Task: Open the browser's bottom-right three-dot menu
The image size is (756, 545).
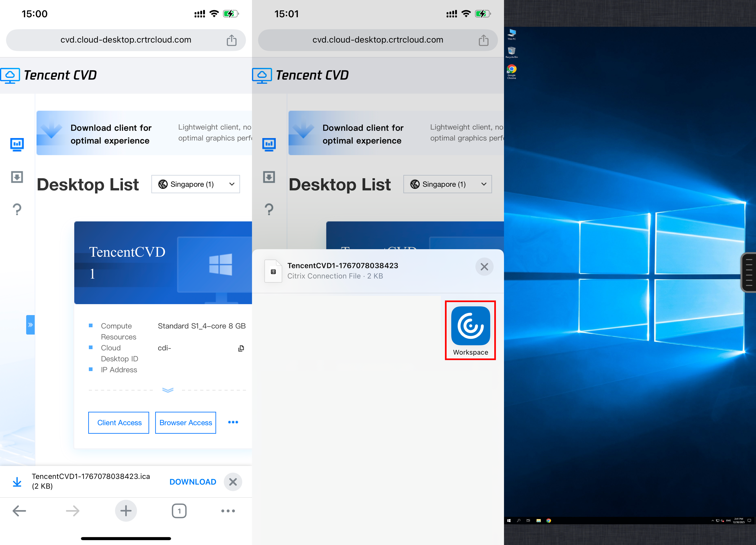Action: (228, 511)
